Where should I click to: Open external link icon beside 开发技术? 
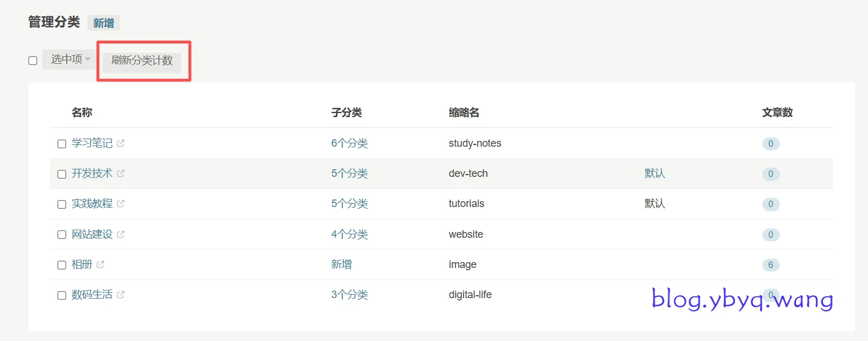point(121,173)
